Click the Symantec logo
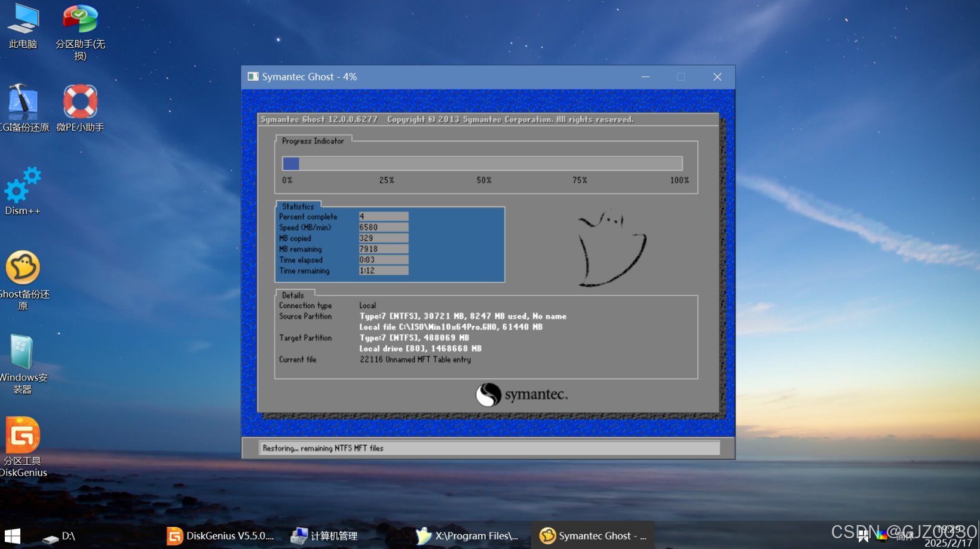This screenshot has width=980, height=549. point(522,394)
